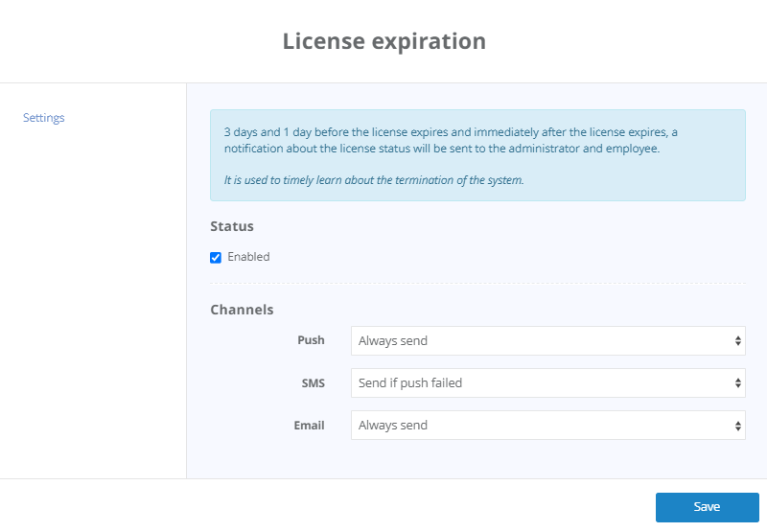Click the Push field label
Screen dimensions: 767x532
click(x=311, y=340)
